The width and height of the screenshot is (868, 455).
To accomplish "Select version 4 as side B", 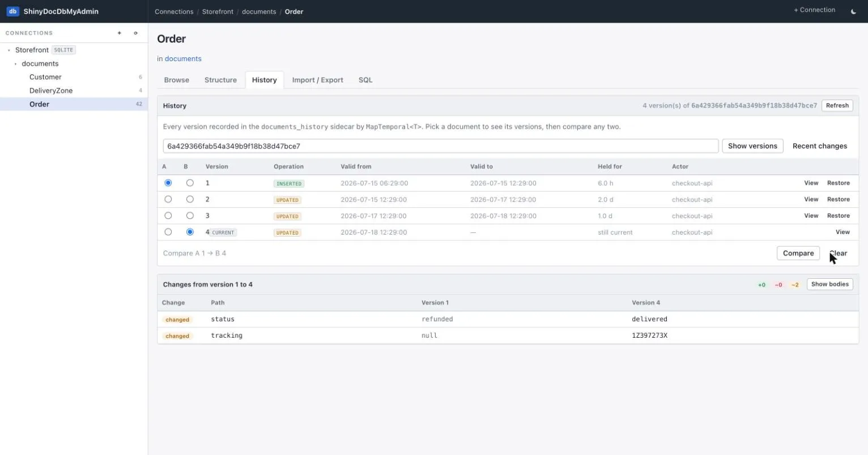I will pyautogui.click(x=190, y=232).
